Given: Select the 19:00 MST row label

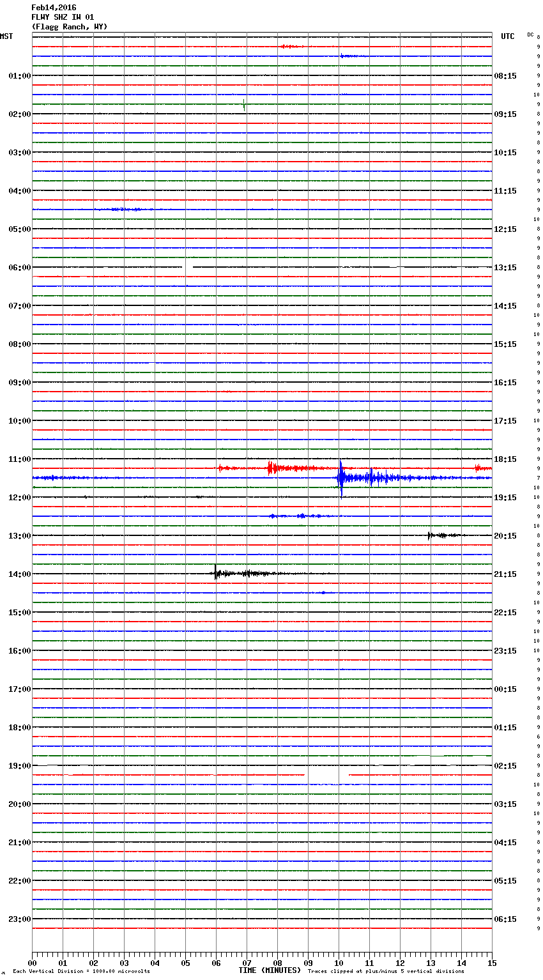Looking at the screenshot, I should tap(20, 766).
